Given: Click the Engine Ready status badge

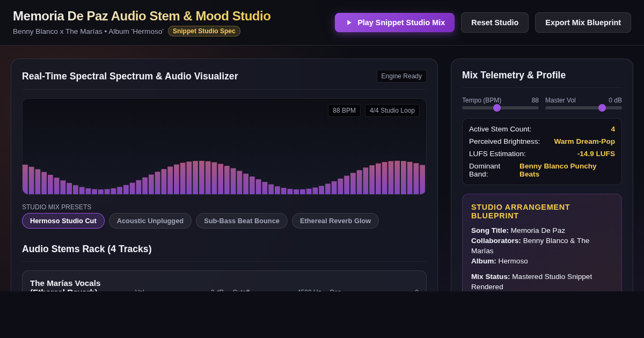Looking at the screenshot, I should 401,76.
